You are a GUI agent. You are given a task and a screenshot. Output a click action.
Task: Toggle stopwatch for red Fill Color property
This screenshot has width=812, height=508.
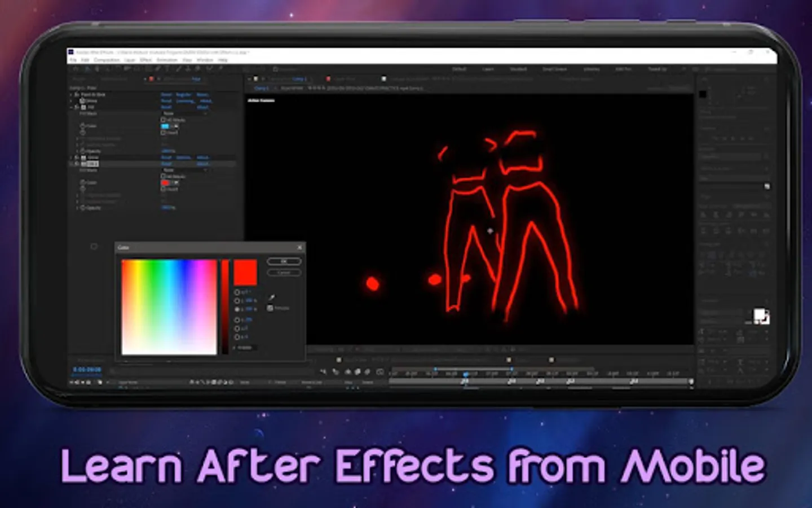point(83,183)
